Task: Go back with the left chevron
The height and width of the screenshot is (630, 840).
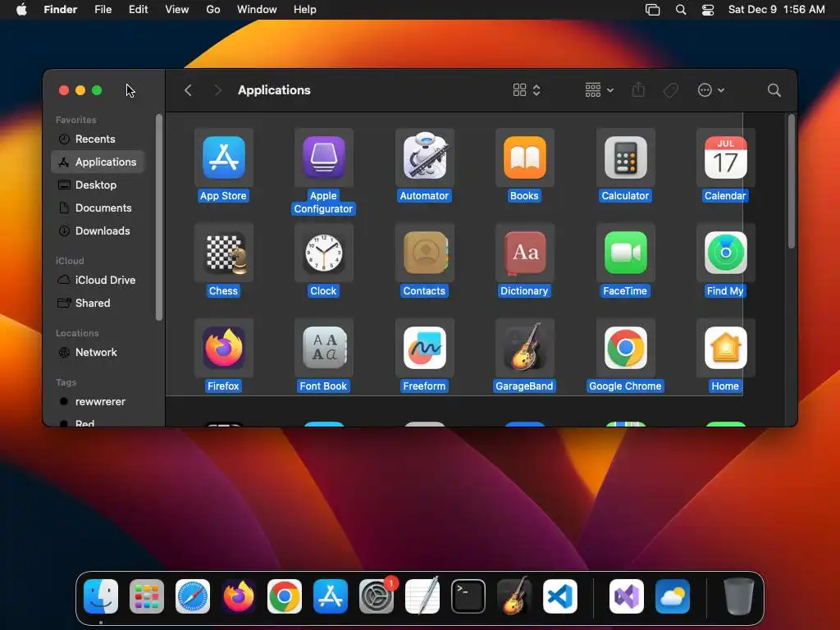Action: (x=188, y=90)
